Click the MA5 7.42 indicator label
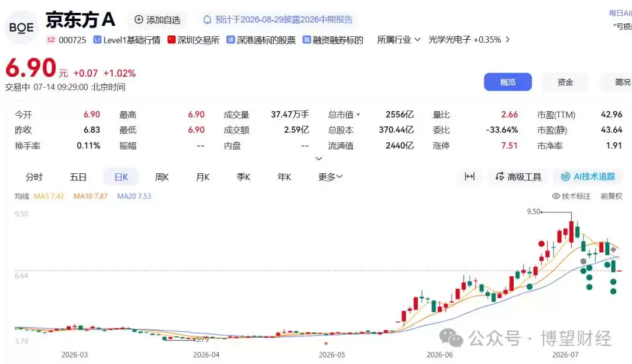 49,196
